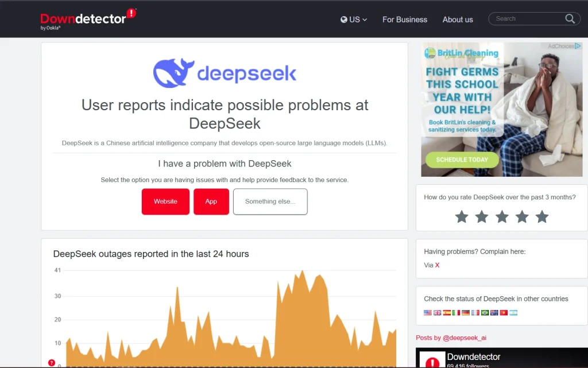588x368 pixels.
Task: Report a problem with Website
Action: [x=165, y=202]
